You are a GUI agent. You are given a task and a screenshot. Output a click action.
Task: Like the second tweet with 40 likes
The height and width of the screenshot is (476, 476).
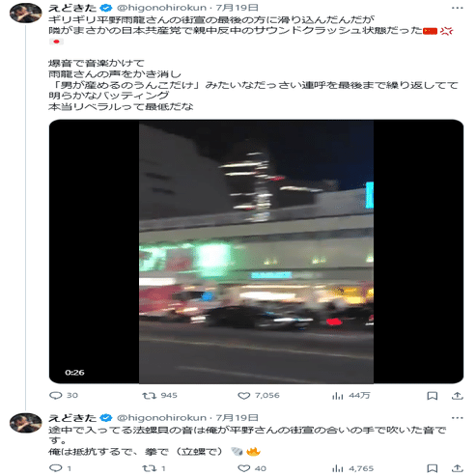[x=252, y=468]
